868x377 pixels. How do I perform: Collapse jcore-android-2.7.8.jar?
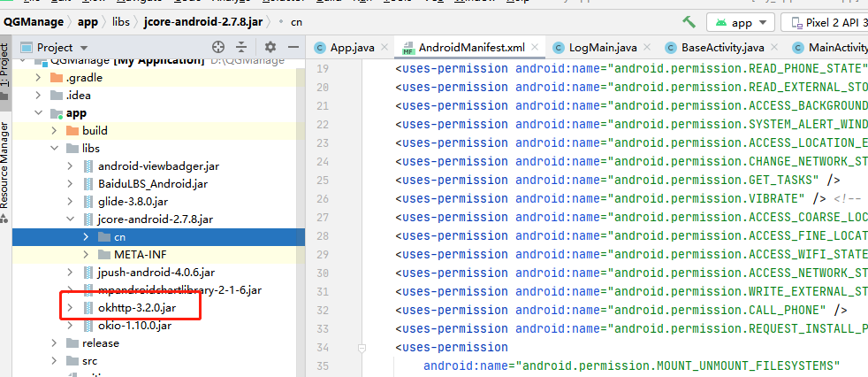click(x=71, y=219)
